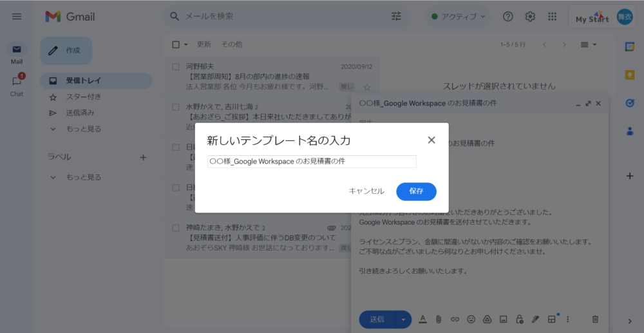The image size is (644, 333).
Task: Tick the select-all checkbox above mail list
Action: [176, 44]
